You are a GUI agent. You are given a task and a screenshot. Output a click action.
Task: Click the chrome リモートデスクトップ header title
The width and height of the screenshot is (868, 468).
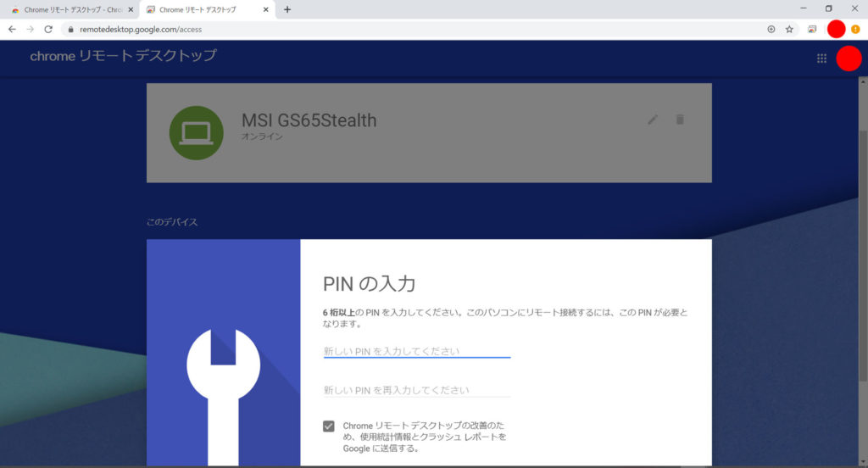(x=124, y=55)
